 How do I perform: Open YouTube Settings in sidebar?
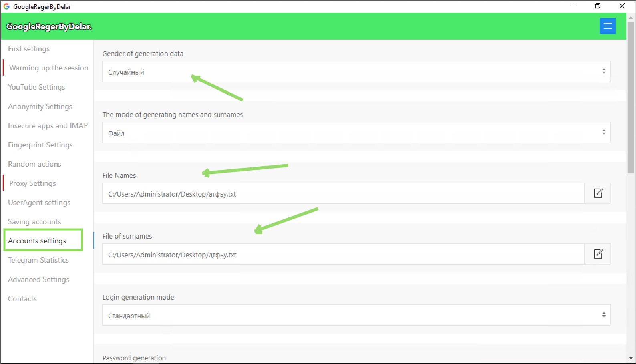point(36,87)
